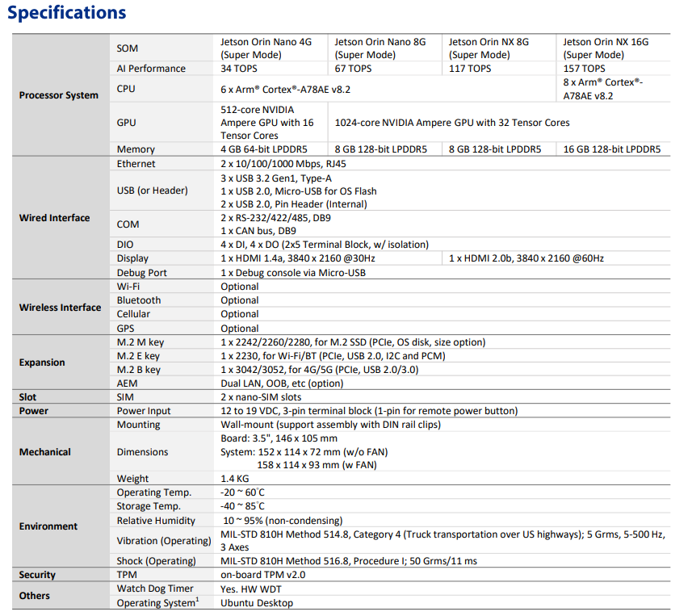Select the Debug Port row label
692x616 pixels.
pyautogui.click(x=141, y=273)
